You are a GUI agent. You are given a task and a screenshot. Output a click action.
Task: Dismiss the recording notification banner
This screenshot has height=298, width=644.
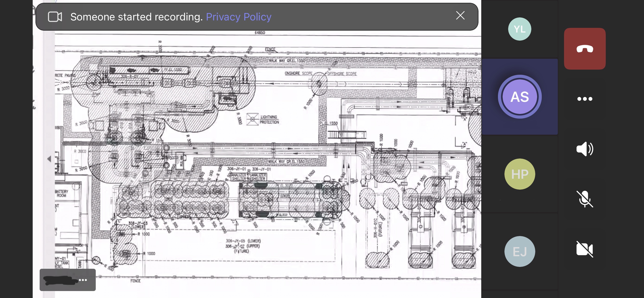[x=460, y=16]
